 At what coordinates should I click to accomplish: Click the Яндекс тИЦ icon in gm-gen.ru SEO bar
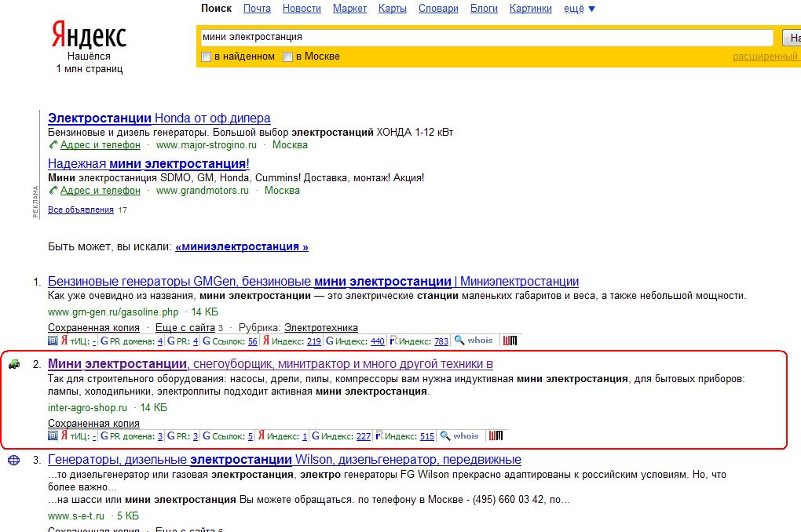(x=64, y=340)
